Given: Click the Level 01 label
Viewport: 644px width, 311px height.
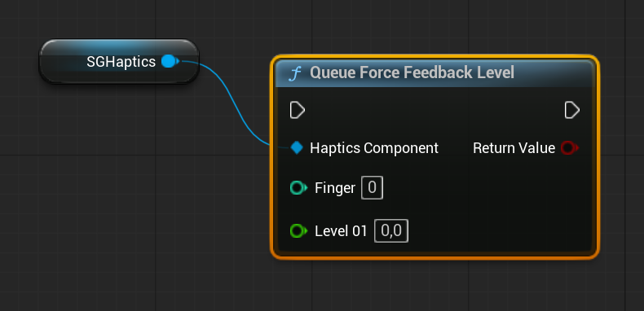Looking at the screenshot, I should tap(341, 231).
